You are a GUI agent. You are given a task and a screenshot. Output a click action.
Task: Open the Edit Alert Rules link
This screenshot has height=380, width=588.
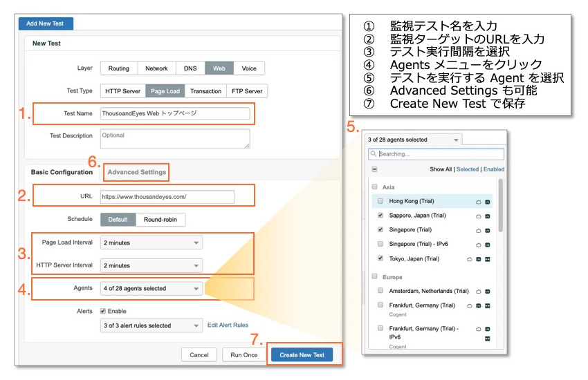[x=228, y=325]
